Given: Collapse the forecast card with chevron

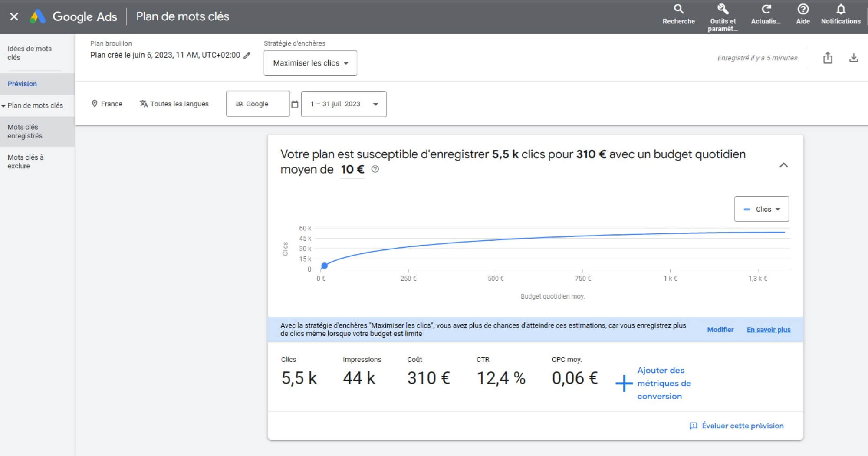Looking at the screenshot, I should point(783,165).
